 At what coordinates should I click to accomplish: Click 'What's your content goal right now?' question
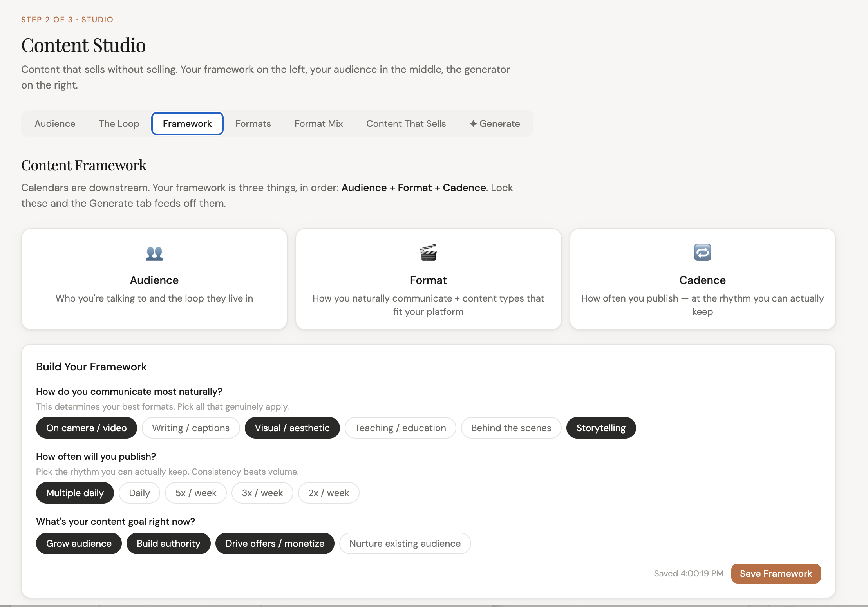tap(116, 522)
